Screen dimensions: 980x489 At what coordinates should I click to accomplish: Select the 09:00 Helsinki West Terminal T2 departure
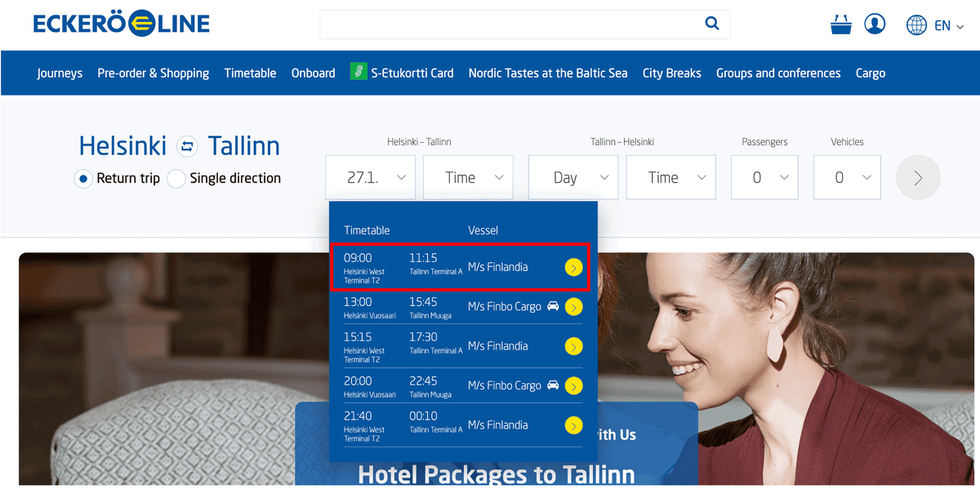pos(364,268)
